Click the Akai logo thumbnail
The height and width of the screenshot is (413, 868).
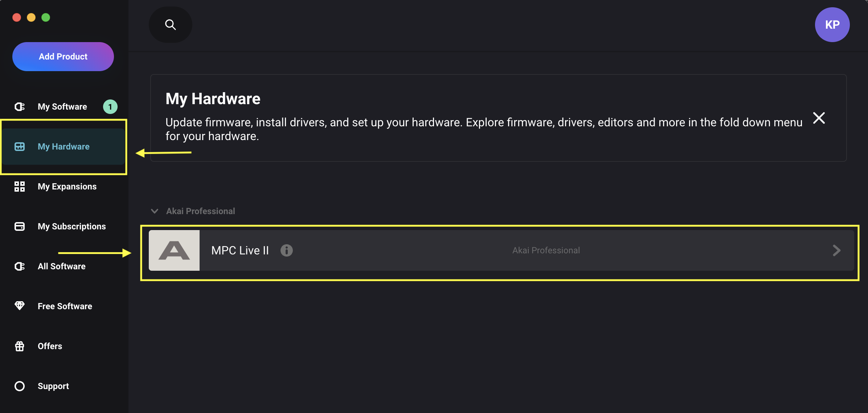tap(174, 250)
